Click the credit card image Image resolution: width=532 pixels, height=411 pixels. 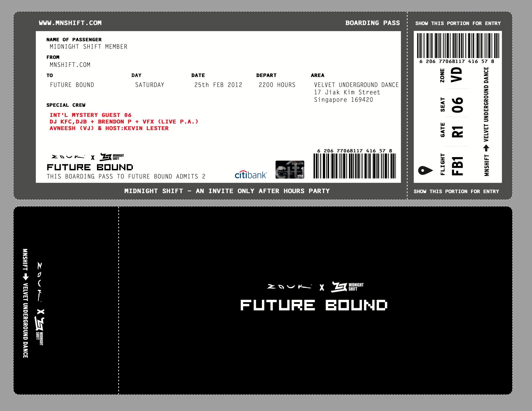click(290, 169)
